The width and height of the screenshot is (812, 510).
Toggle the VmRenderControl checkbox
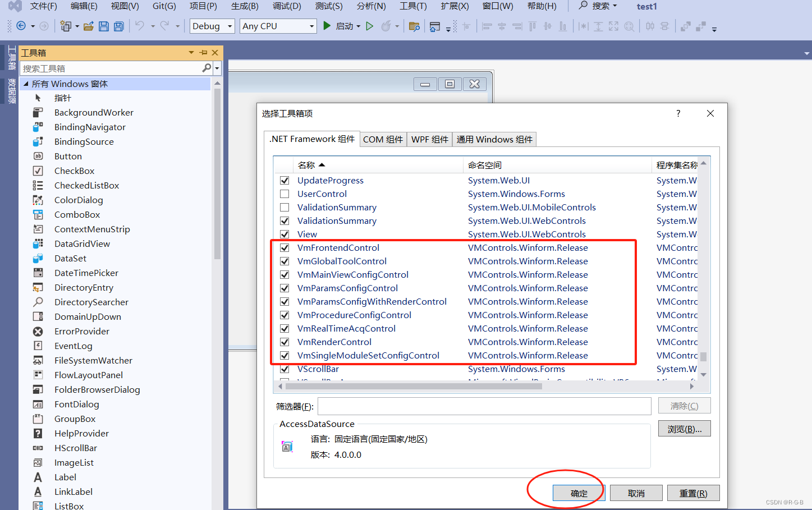[285, 342]
